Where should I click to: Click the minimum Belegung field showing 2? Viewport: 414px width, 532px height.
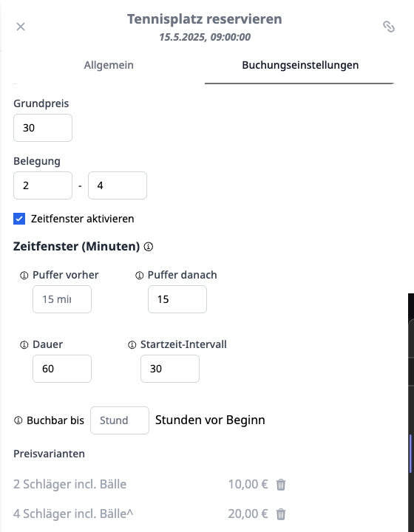coord(43,185)
